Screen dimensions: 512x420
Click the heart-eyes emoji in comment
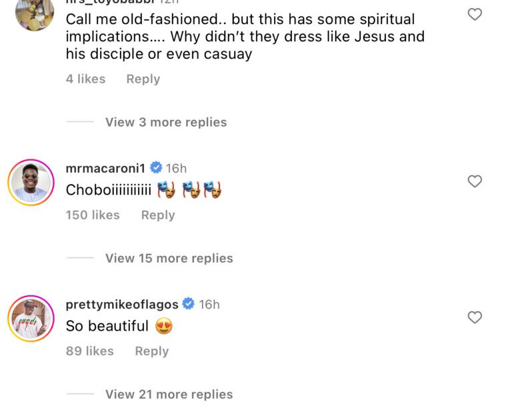click(163, 326)
